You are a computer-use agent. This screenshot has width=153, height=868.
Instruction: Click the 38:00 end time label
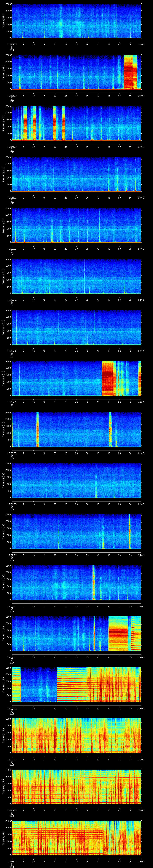tap(141, 810)
